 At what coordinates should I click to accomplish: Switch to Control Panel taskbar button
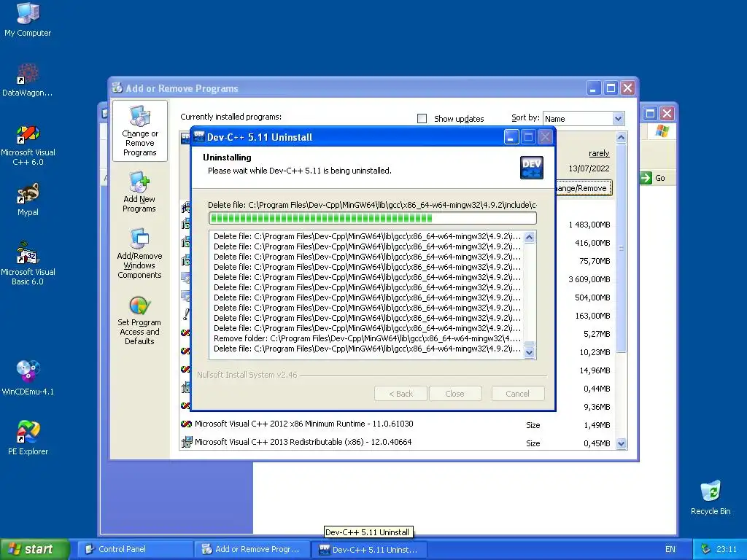[x=134, y=549]
